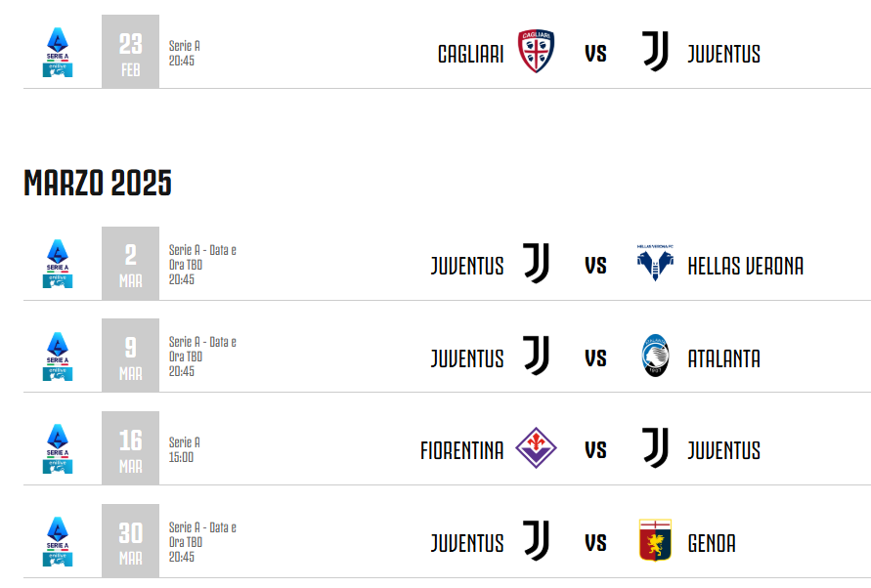Click the 15:00 Serie A match info
This screenshot has width=871, height=588.
coord(185,449)
